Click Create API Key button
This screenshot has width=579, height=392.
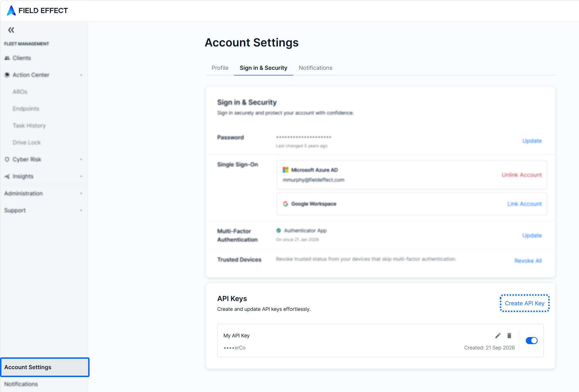[x=525, y=303]
